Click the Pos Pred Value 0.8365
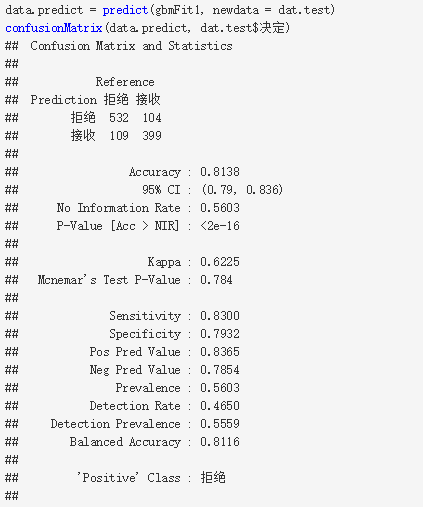Image resolution: width=423 pixels, height=507 pixels. point(220,352)
